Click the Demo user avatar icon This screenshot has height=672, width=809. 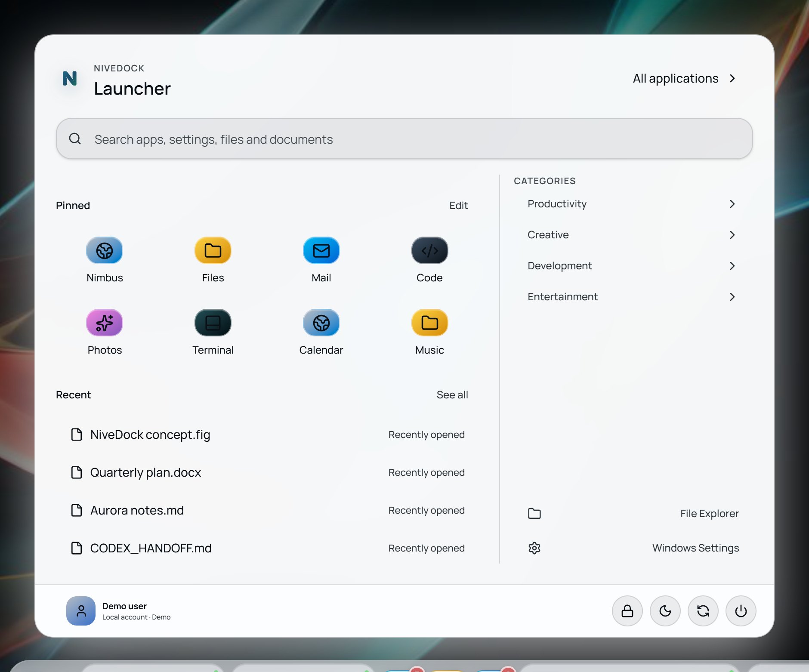point(81,611)
